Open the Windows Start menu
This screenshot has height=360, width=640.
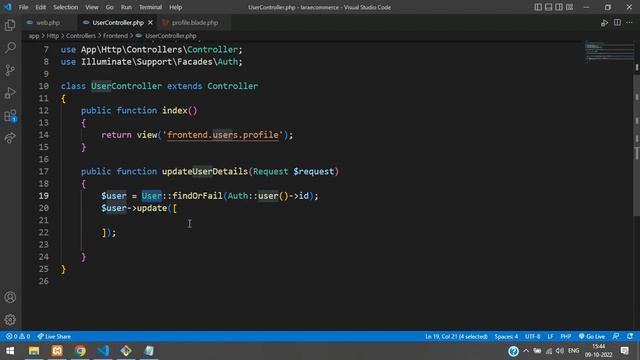tap(10, 351)
